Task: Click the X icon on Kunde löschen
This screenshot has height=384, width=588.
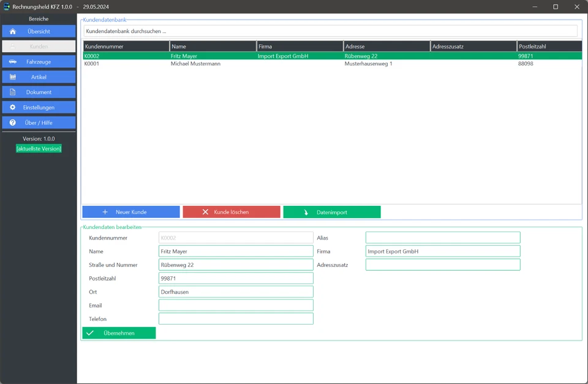Action: pyautogui.click(x=206, y=212)
